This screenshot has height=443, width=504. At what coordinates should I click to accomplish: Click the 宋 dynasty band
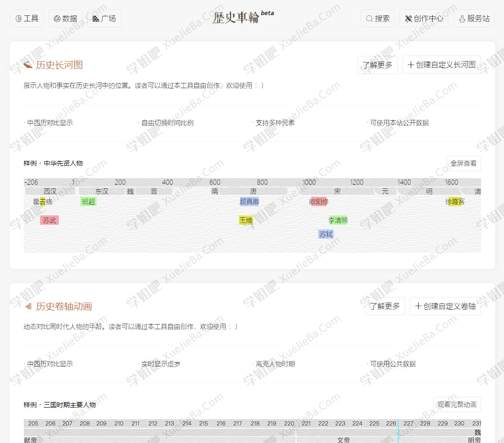(337, 192)
